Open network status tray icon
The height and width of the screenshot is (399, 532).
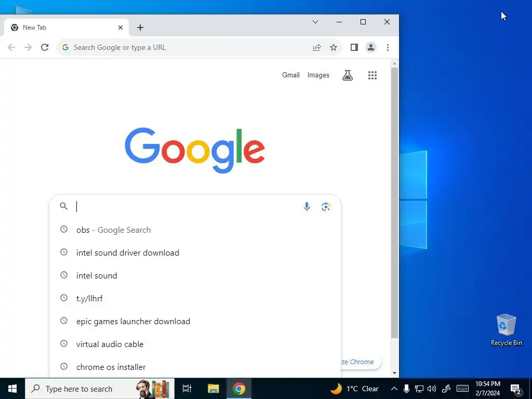tap(419, 389)
